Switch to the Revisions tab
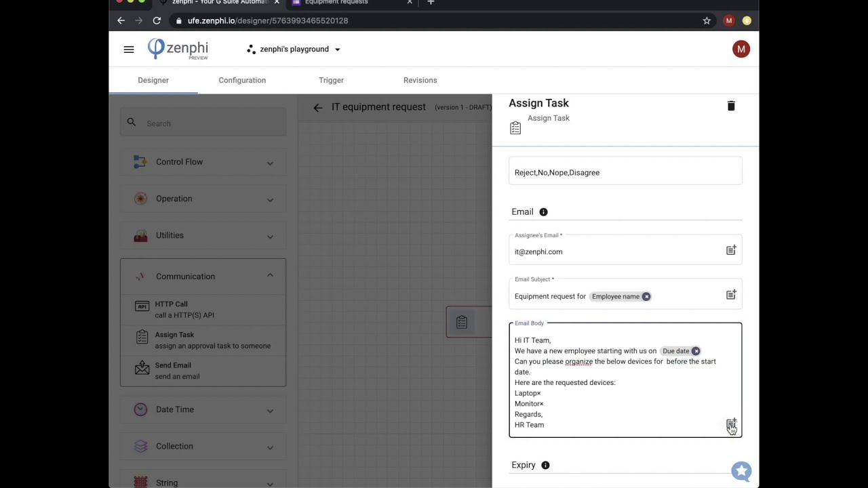868x488 pixels. tap(420, 80)
